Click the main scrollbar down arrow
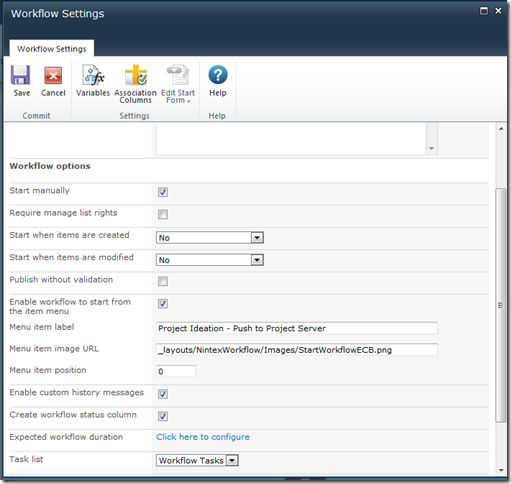The height and width of the screenshot is (484, 511). pos(501,470)
